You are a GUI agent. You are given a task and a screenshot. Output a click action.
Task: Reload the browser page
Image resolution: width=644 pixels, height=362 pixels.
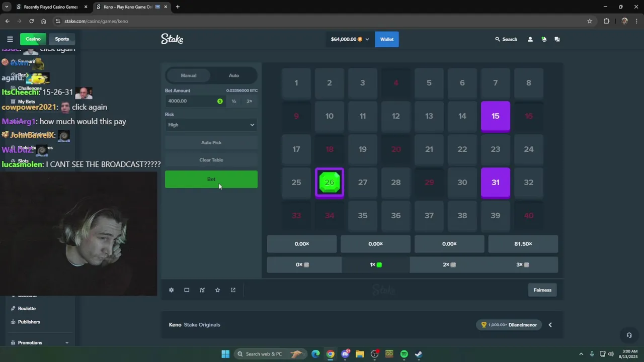(31, 21)
